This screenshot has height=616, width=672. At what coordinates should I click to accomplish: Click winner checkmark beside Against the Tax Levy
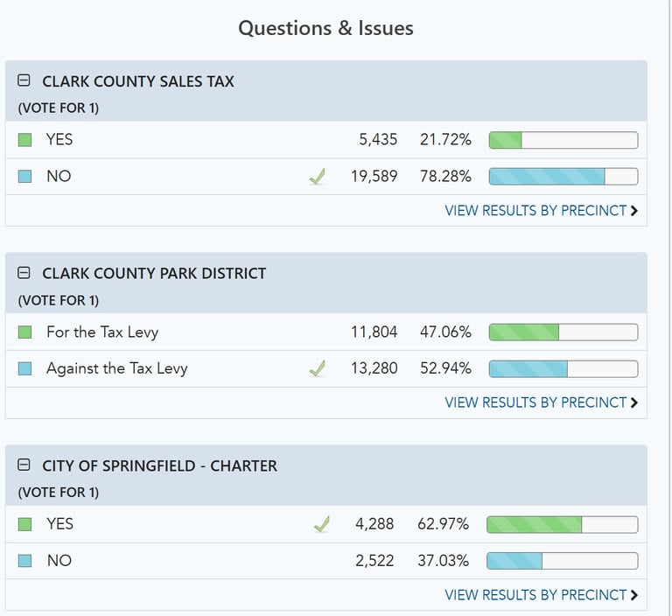[x=317, y=369]
